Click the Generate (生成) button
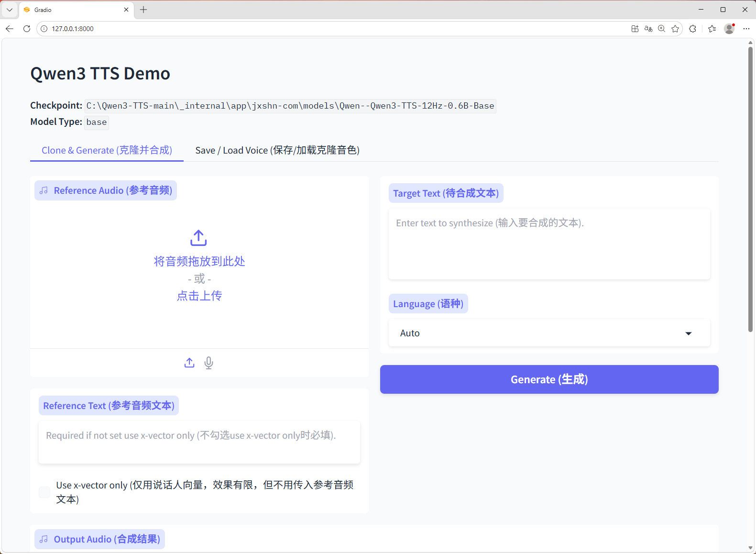 549,379
